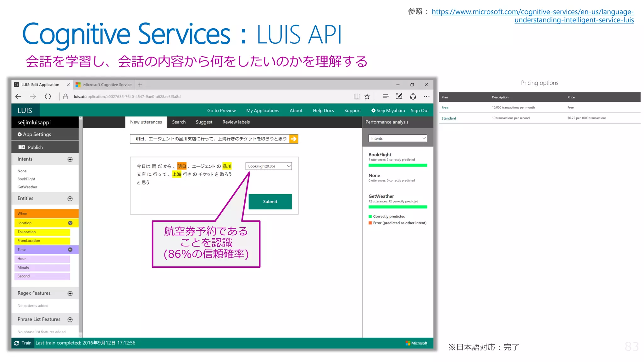Select the orange When entity

pyautogui.click(x=46, y=213)
